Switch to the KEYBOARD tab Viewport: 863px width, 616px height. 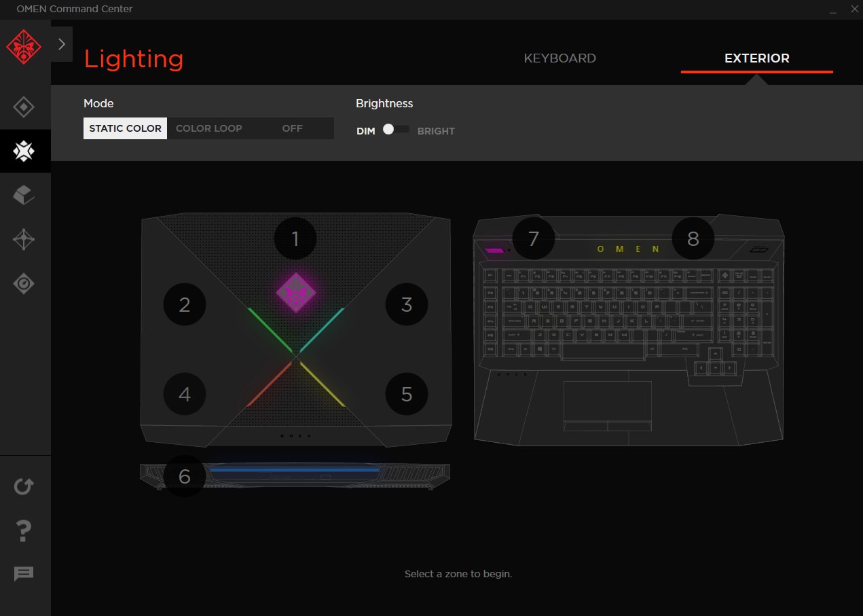coord(560,58)
